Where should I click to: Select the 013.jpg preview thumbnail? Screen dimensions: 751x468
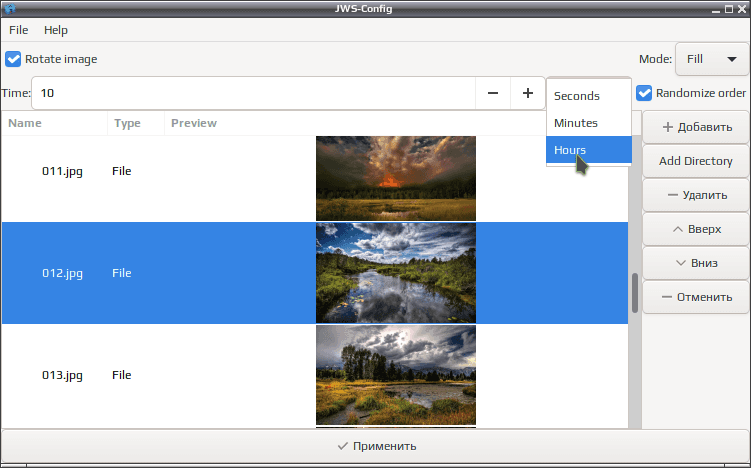(x=396, y=375)
